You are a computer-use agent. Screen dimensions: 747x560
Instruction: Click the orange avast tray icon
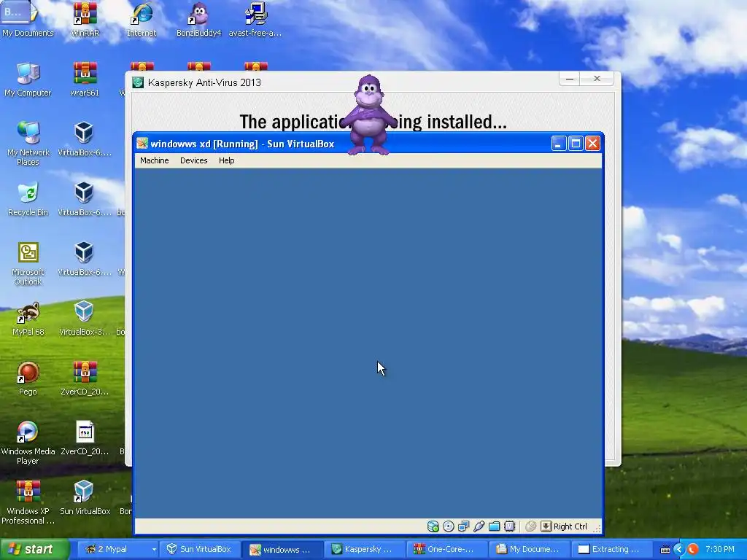point(693,550)
